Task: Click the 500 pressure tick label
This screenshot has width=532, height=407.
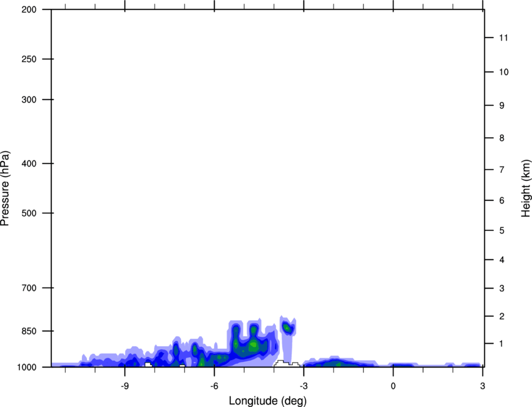Action: (x=29, y=213)
